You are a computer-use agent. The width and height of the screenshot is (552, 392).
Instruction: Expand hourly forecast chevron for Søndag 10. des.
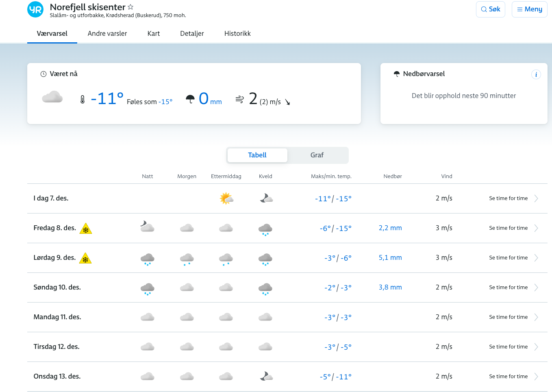pyautogui.click(x=536, y=287)
